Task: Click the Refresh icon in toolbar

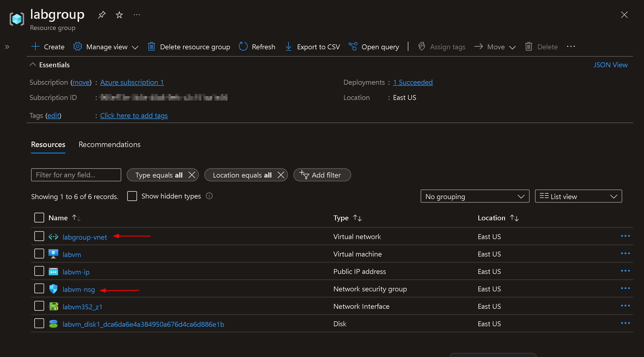Action: [x=243, y=47]
